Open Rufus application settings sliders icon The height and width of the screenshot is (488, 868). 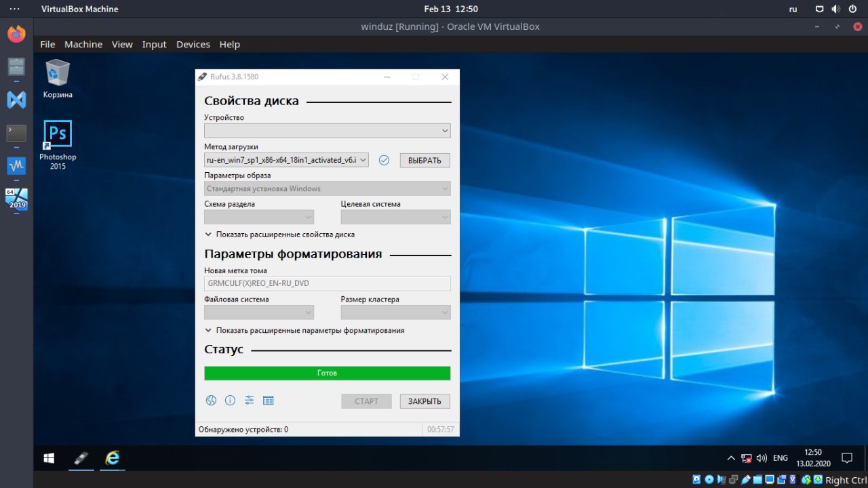pyautogui.click(x=249, y=401)
